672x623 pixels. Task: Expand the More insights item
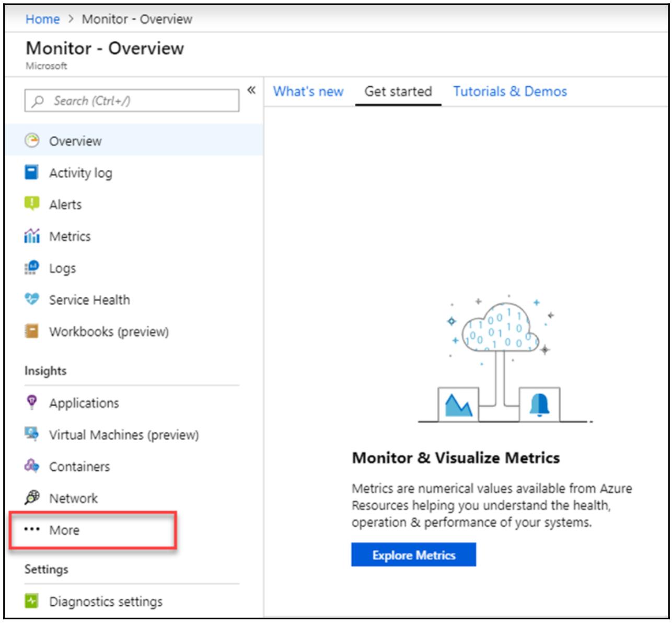[64, 530]
